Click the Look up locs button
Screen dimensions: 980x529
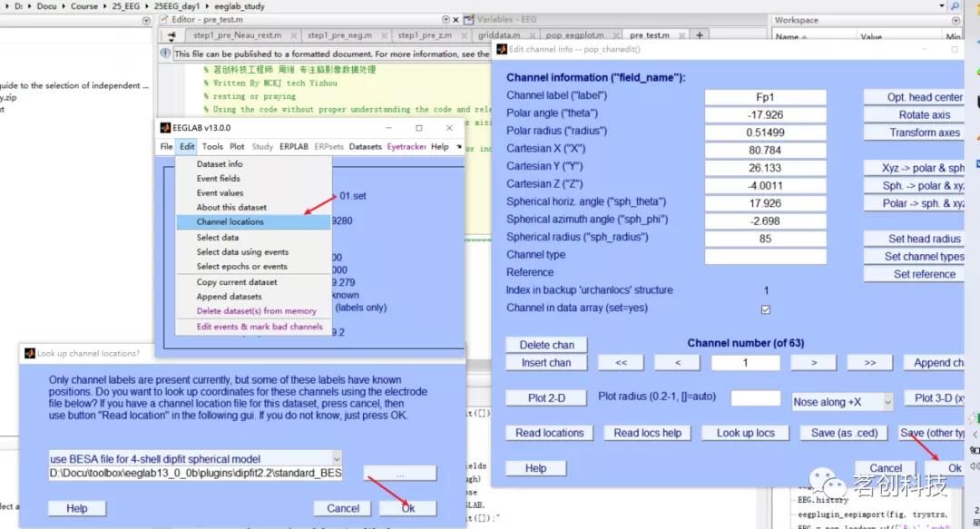(745, 433)
